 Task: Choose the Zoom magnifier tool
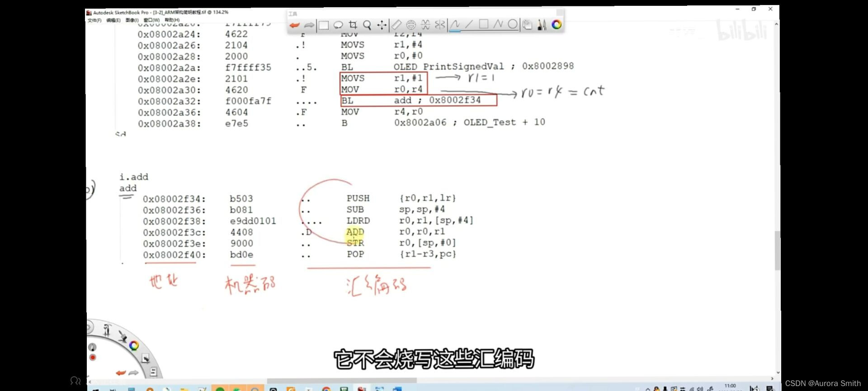pos(367,25)
